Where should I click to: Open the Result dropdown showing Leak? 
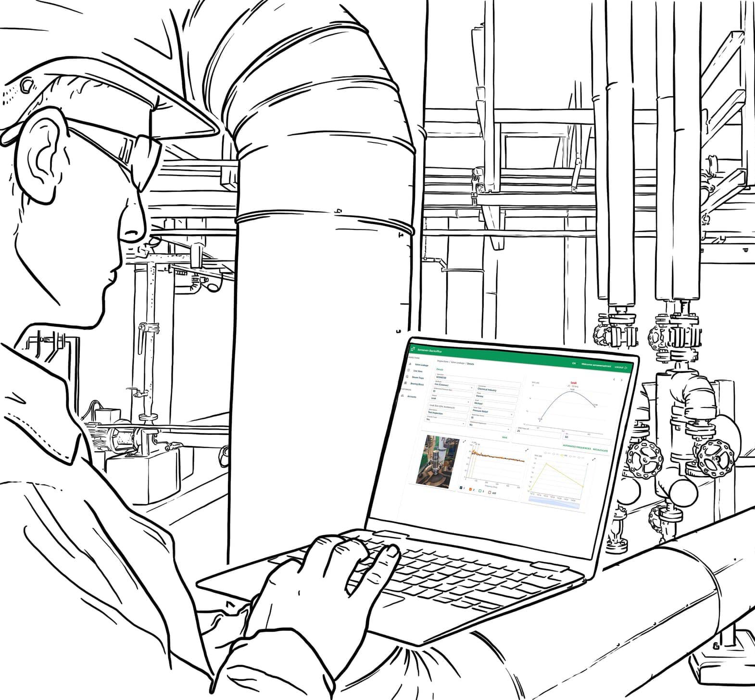(451, 399)
